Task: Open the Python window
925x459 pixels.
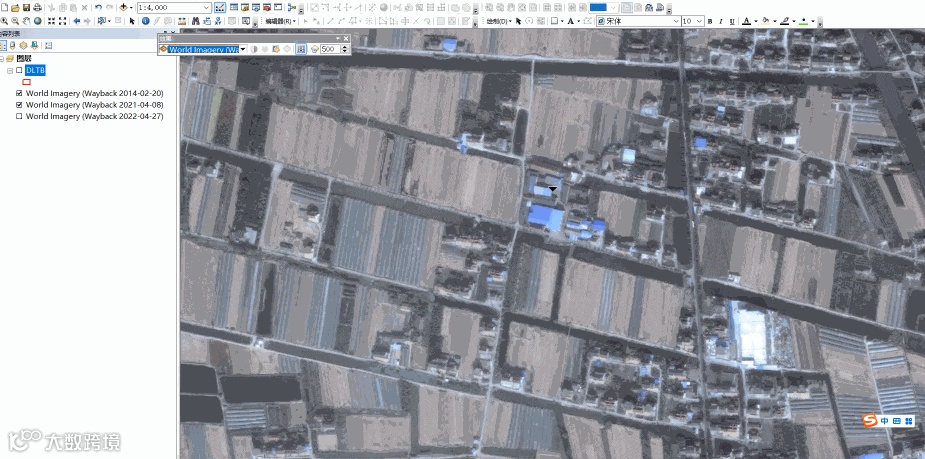Action: 278,8
